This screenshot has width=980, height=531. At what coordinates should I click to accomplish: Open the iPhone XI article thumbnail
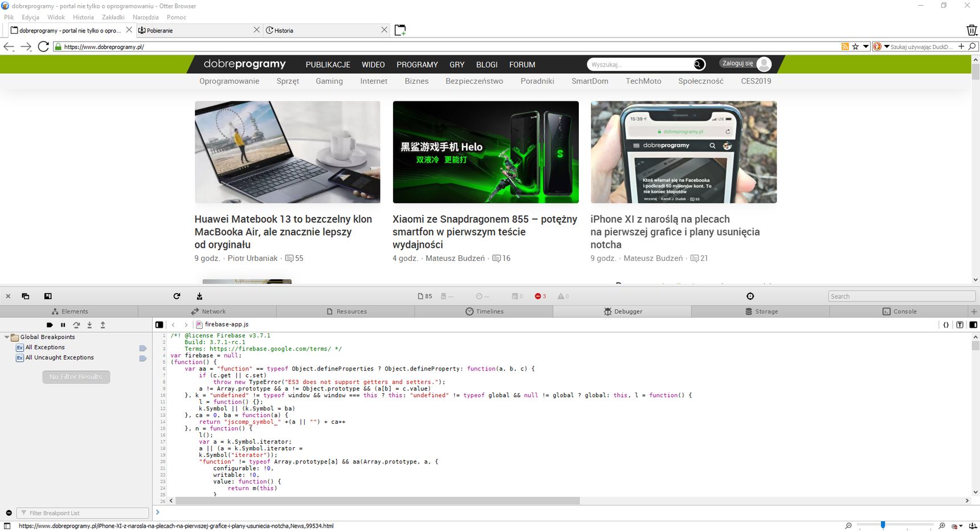pyautogui.click(x=684, y=152)
